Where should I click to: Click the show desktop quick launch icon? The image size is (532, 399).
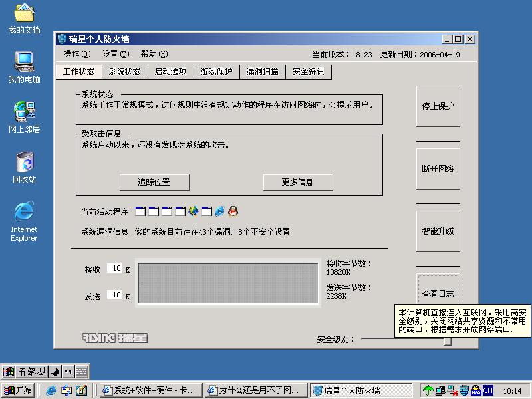tap(82, 390)
